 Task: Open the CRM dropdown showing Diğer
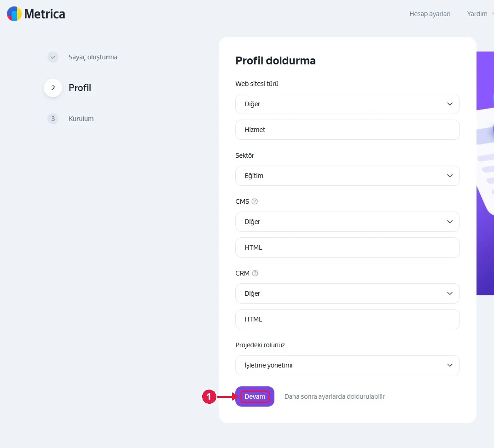coord(348,293)
